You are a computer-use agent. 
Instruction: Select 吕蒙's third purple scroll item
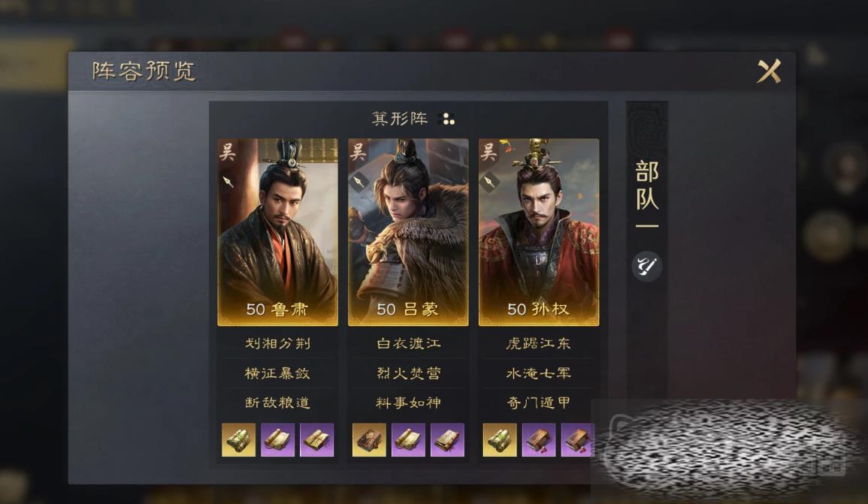coord(447,440)
